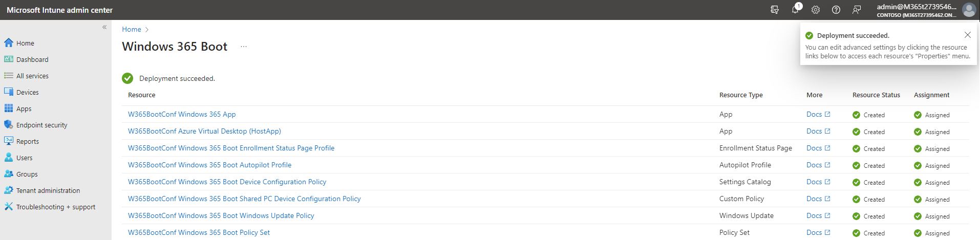Click the admin account avatar
The image size is (980, 240).
coord(969,10)
